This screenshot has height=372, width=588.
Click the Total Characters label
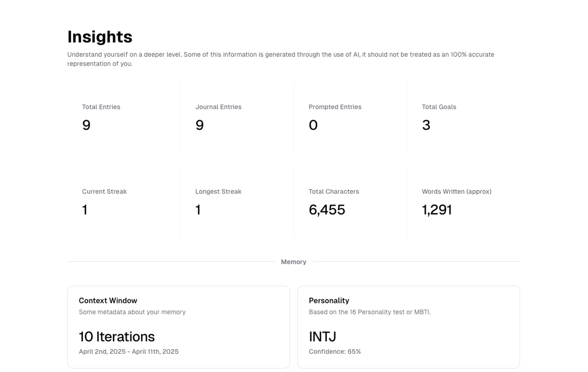[x=334, y=192]
